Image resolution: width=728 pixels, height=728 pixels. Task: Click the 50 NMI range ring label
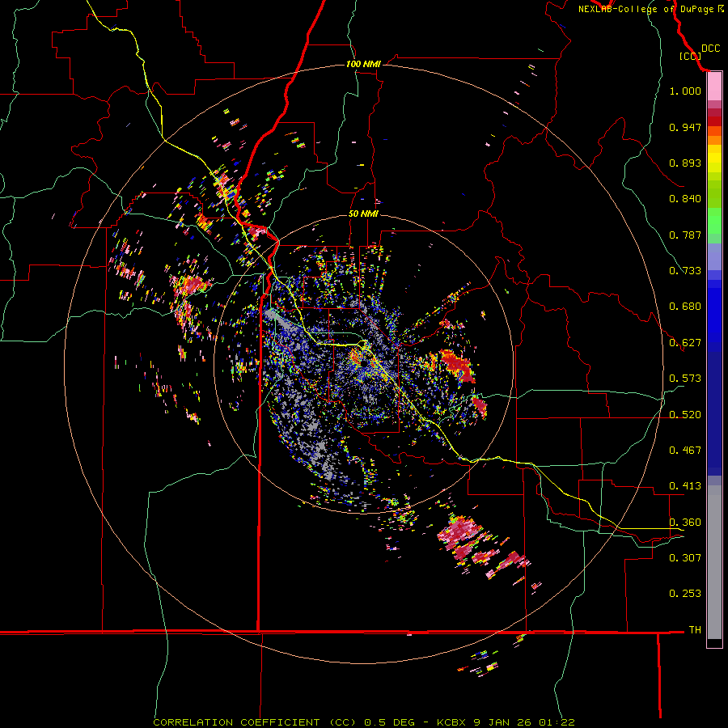363,214
